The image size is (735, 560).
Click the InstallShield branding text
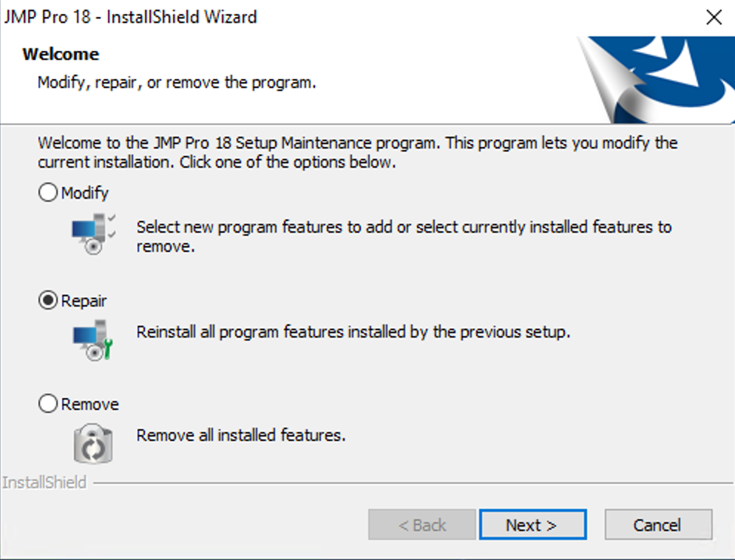pos(44,482)
